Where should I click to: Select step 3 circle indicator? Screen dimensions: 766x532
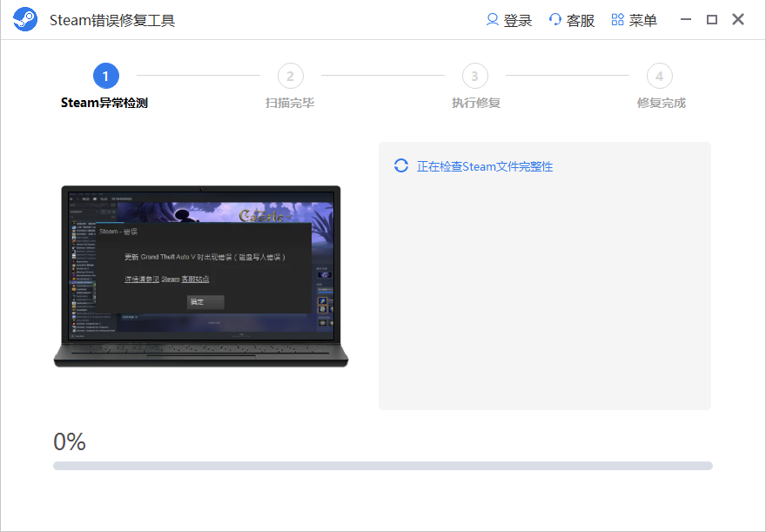(475, 76)
